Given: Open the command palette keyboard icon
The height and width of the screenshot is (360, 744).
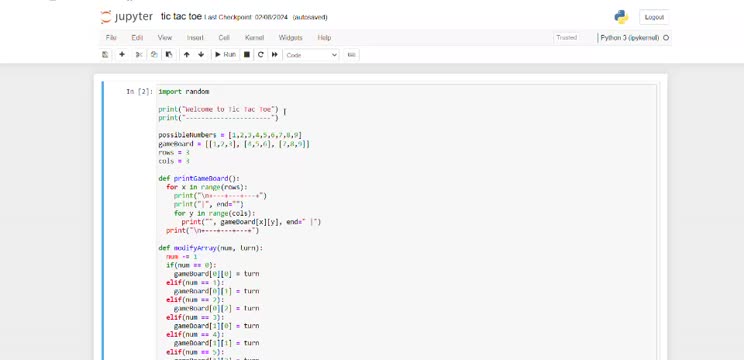Looking at the screenshot, I should click(352, 55).
